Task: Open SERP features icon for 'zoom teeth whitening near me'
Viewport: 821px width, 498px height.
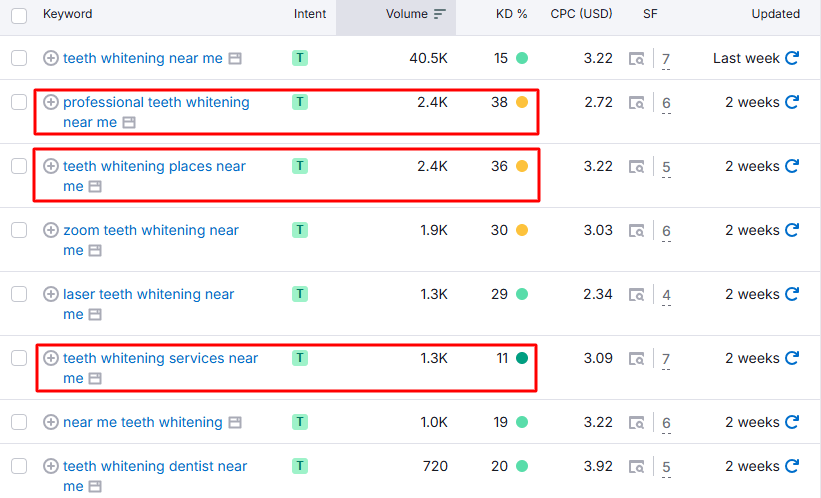Action: pos(637,231)
